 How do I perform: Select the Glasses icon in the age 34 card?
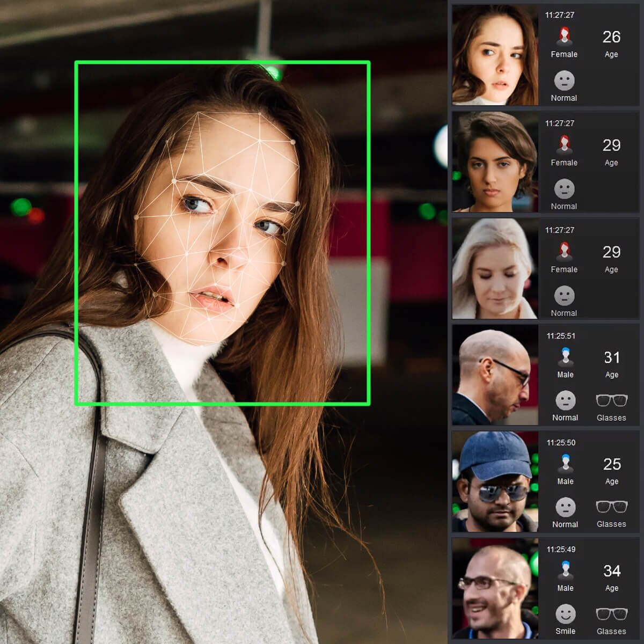click(611, 613)
